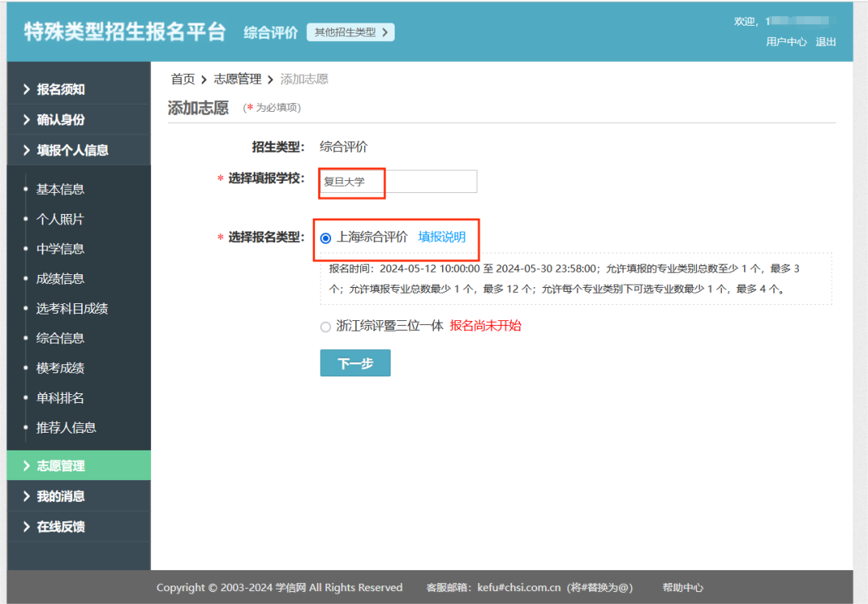
Task: Click 用户中心 in the header
Action: [786, 42]
